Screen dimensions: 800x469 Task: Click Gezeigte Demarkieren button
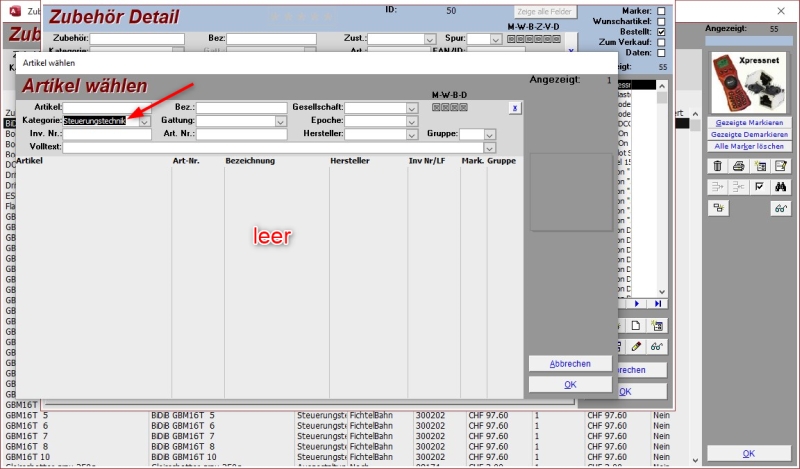pyautogui.click(x=749, y=135)
